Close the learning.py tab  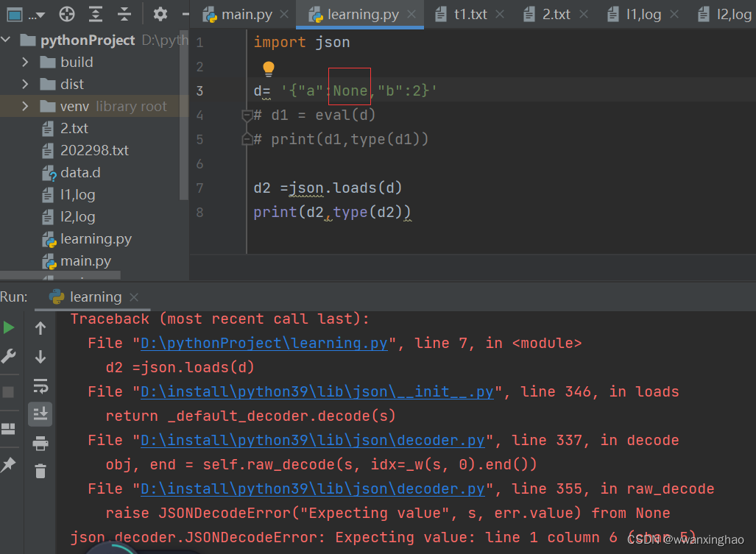(411, 15)
